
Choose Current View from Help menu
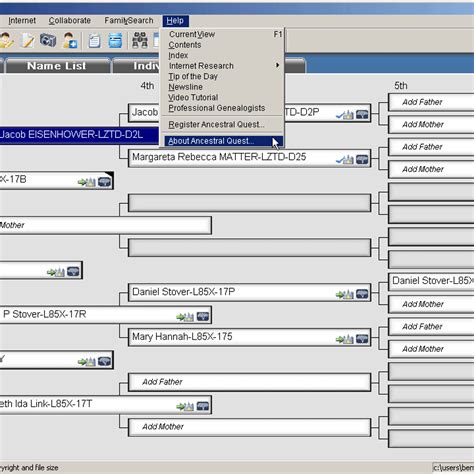pyautogui.click(x=223, y=34)
